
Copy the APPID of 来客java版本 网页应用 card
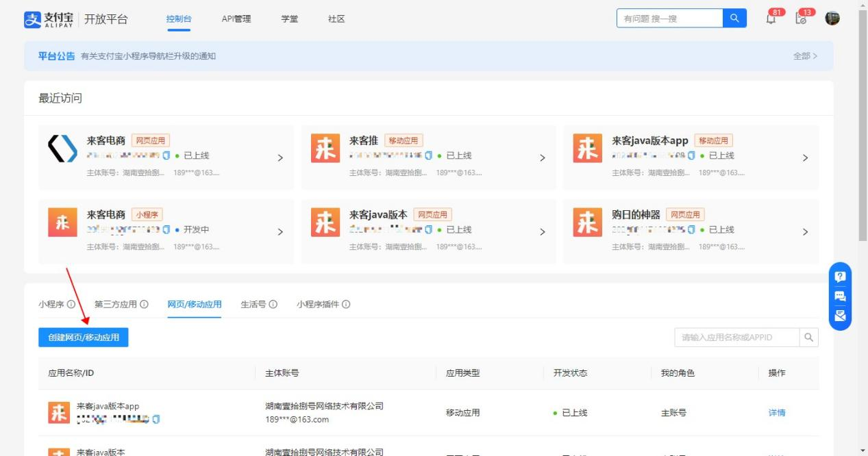(429, 229)
